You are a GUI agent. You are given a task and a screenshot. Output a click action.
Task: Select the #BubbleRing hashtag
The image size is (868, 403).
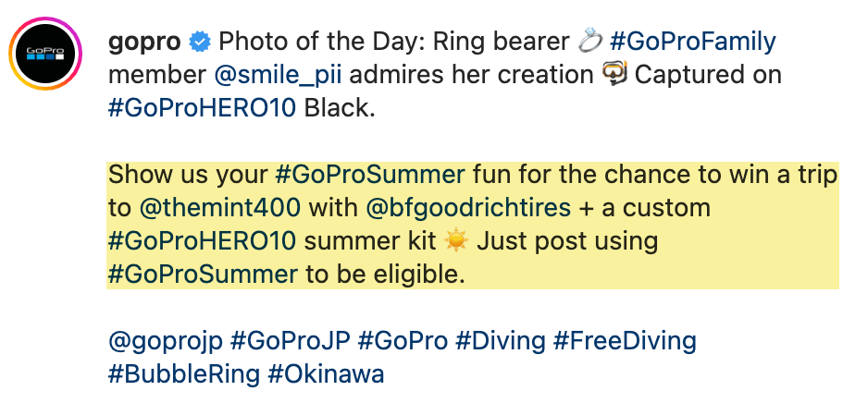(183, 373)
